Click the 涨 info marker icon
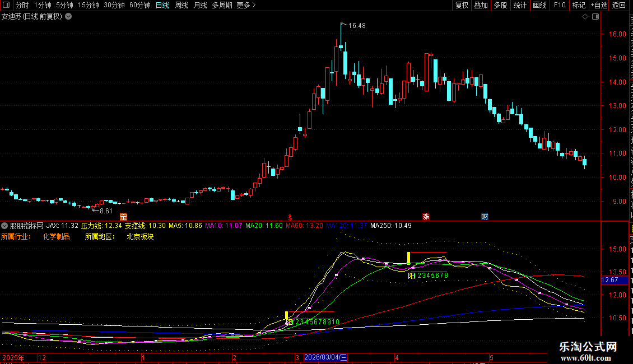633x364 pixels. pos(426,217)
